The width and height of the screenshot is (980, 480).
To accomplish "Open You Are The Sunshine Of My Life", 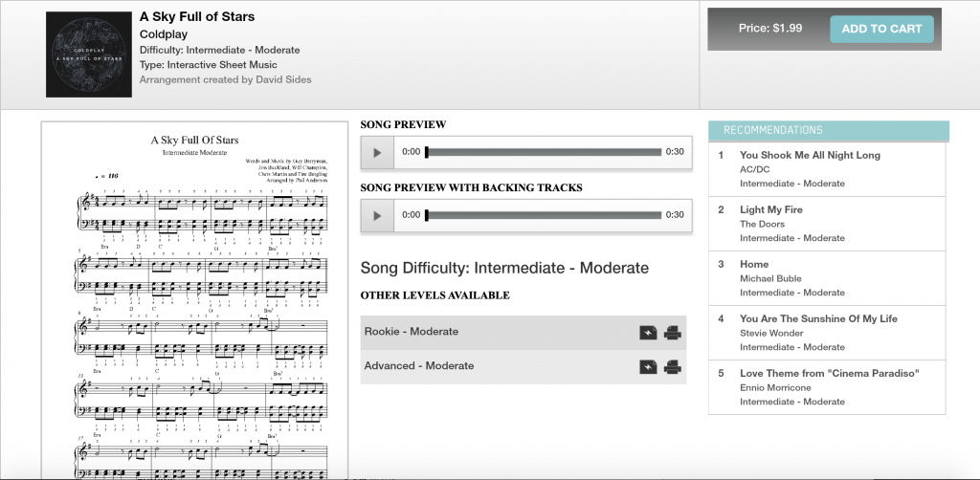I will (x=818, y=318).
